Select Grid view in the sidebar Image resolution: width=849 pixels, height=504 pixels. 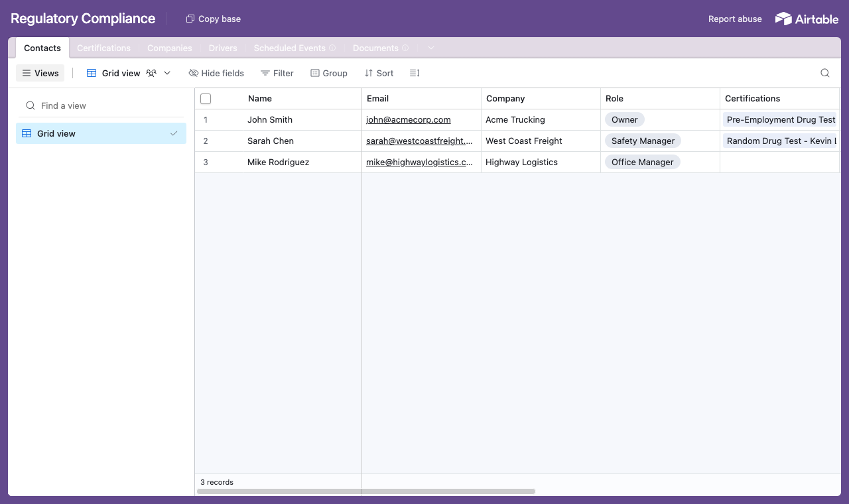pos(101,133)
